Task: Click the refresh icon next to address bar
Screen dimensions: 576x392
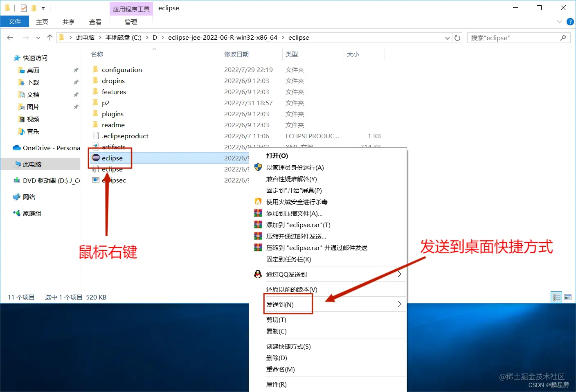Action: (x=457, y=37)
